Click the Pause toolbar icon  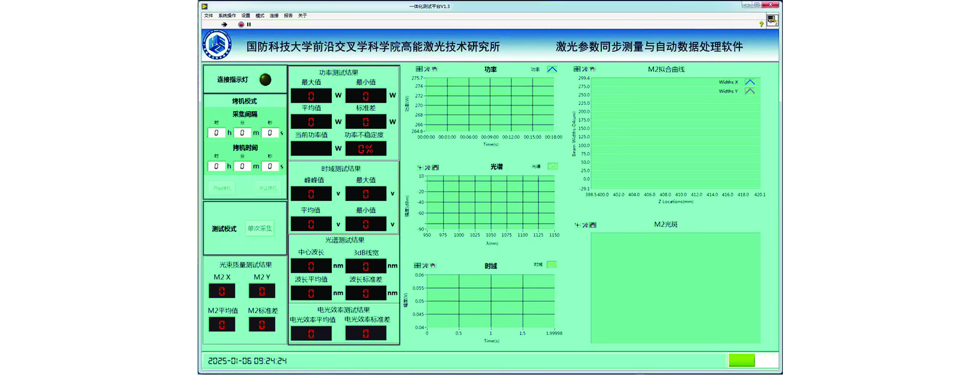point(249,24)
